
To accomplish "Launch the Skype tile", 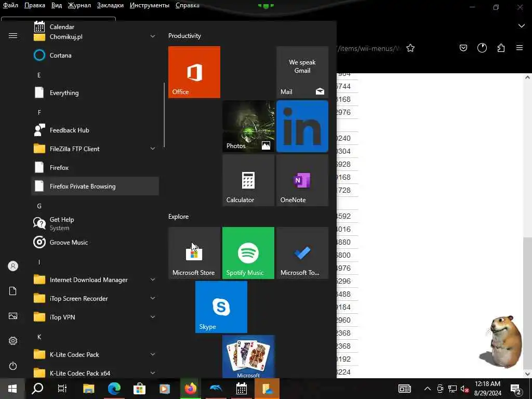I will [x=221, y=307].
